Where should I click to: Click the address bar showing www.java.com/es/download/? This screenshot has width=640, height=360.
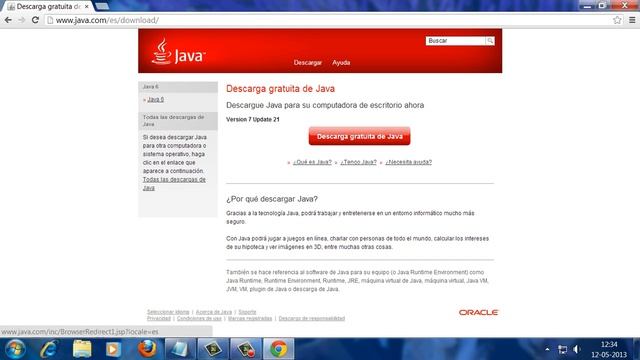[329, 20]
